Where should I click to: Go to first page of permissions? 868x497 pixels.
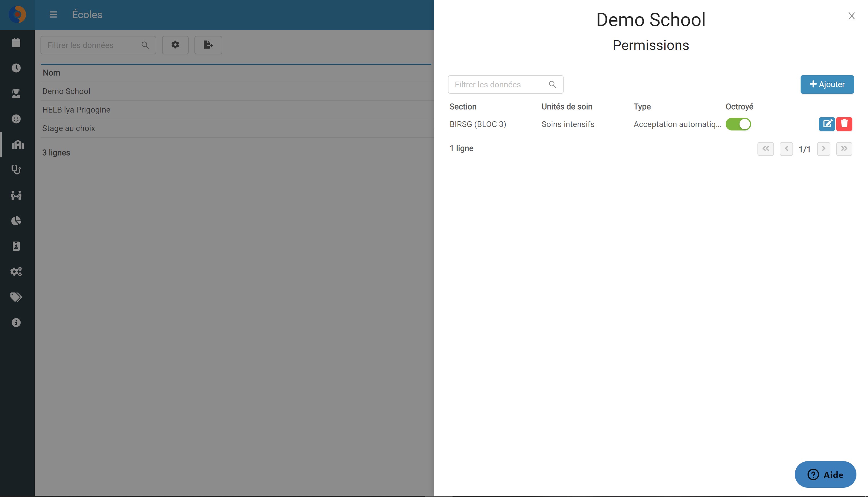[x=766, y=149]
